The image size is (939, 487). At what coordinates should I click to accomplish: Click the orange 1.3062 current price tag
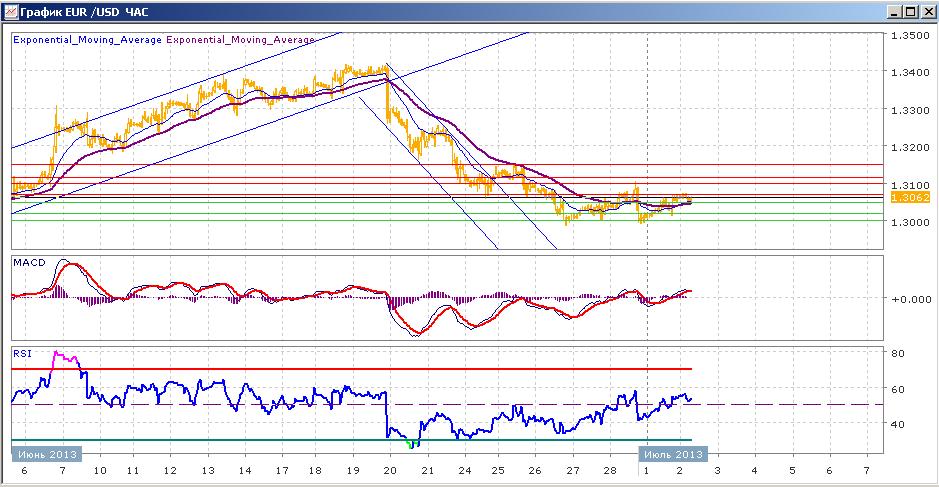910,198
